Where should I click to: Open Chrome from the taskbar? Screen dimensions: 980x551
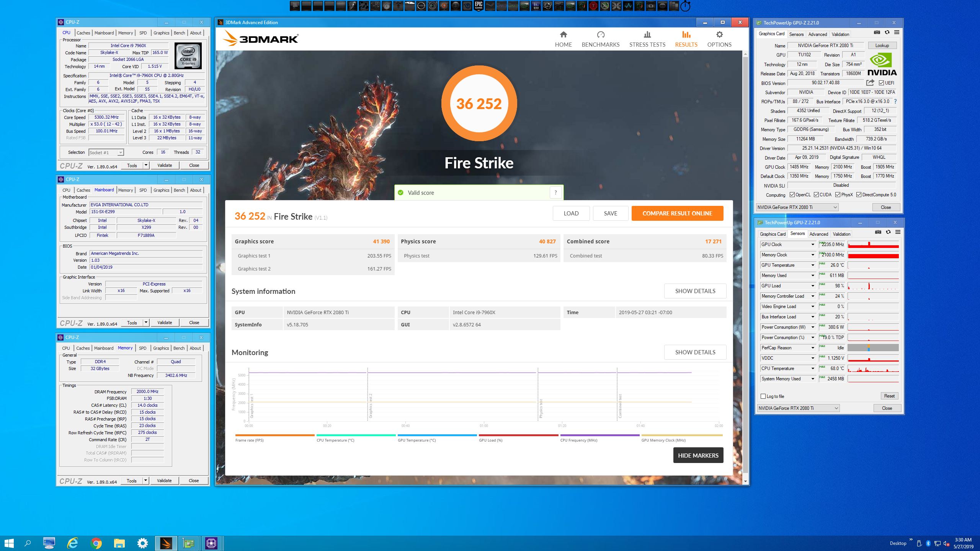(96, 543)
